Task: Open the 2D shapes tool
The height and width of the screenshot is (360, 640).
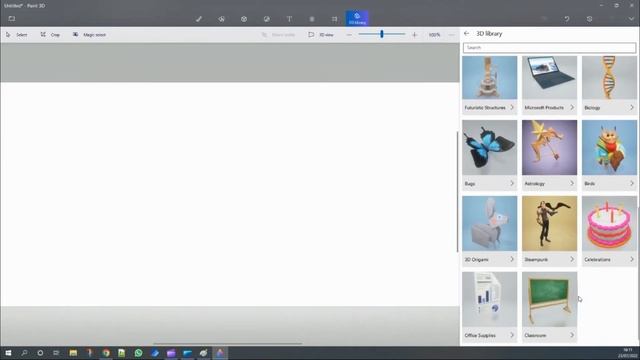Action: pyautogui.click(x=221, y=19)
